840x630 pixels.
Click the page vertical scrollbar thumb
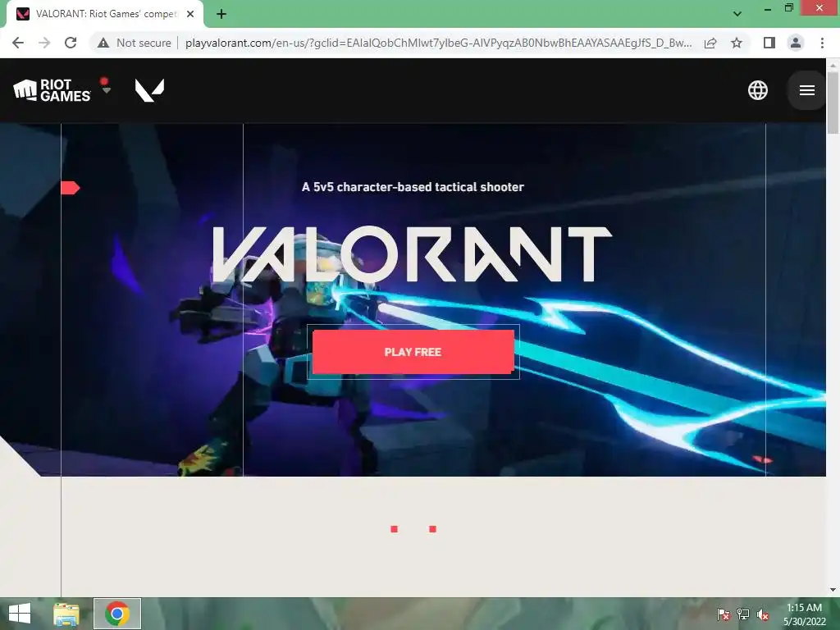(x=833, y=102)
